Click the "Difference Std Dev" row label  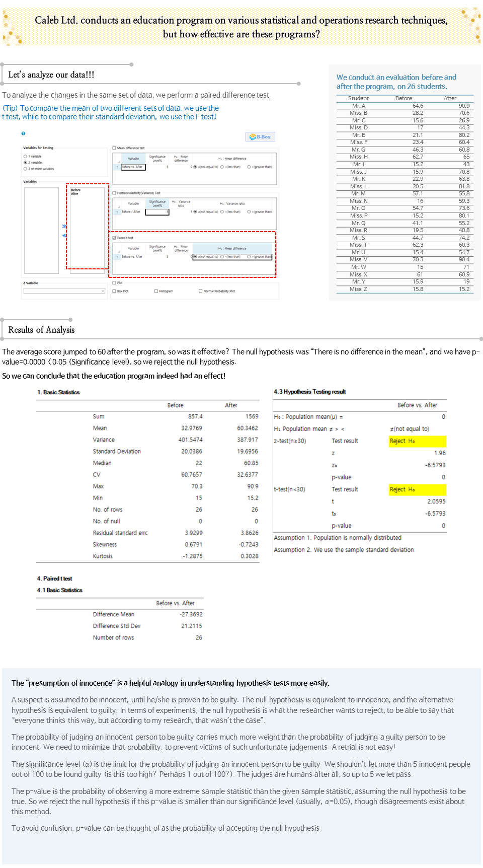click(x=117, y=626)
